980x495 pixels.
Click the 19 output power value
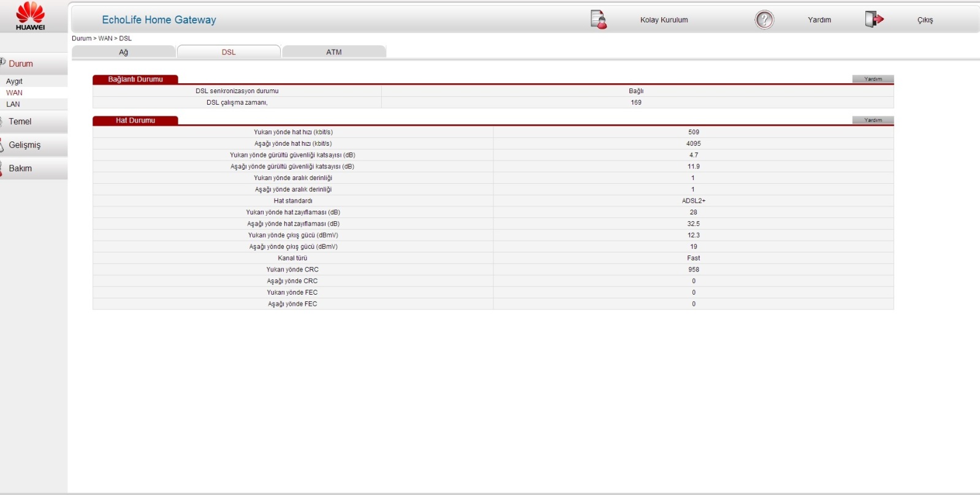click(694, 247)
